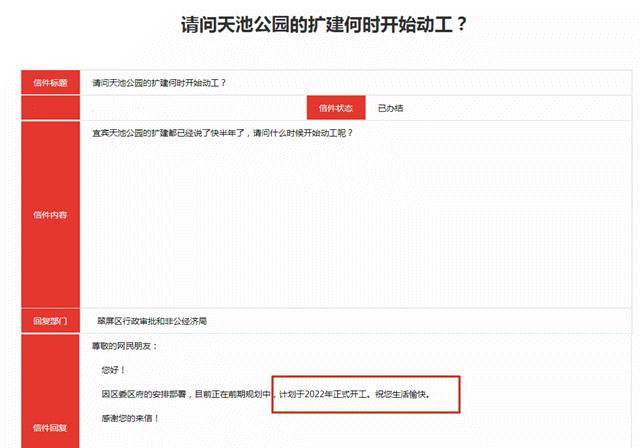Click the greeting 尊敬的网民朋友：
This screenshot has width=640, height=448.
click(x=124, y=346)
